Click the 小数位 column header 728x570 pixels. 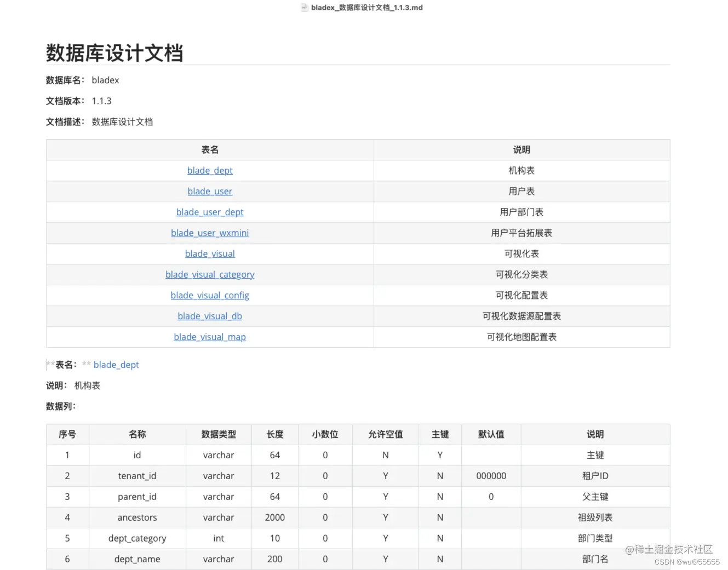coord(325,434)
